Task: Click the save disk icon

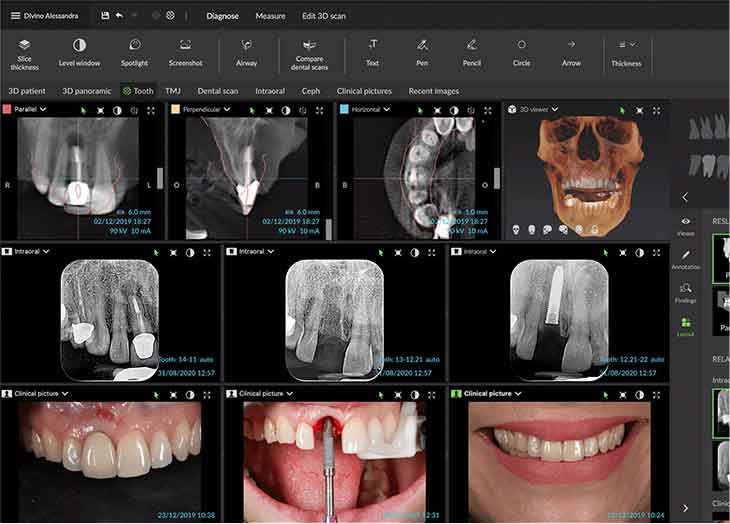Action: (105, 15)
